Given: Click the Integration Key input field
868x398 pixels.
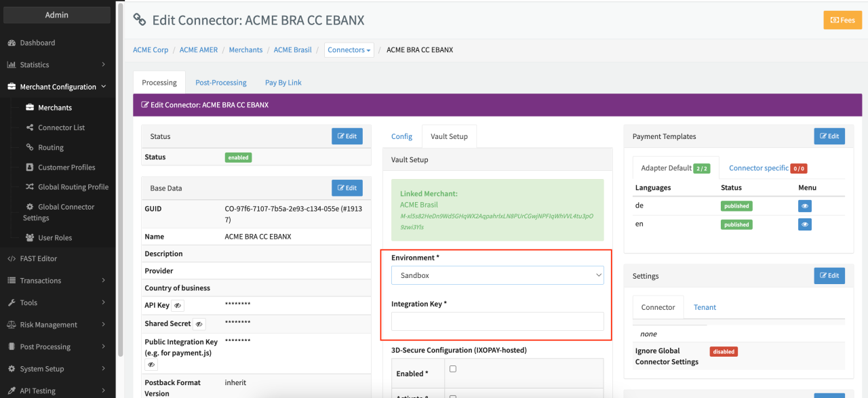Looking at the screenshot, I should pos(497,321).
